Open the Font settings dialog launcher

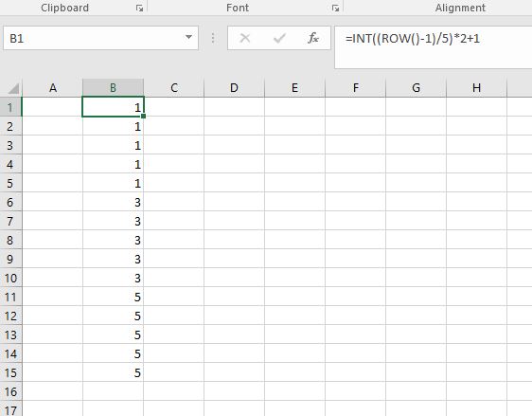pyautogui.click(x=335, y=9)
